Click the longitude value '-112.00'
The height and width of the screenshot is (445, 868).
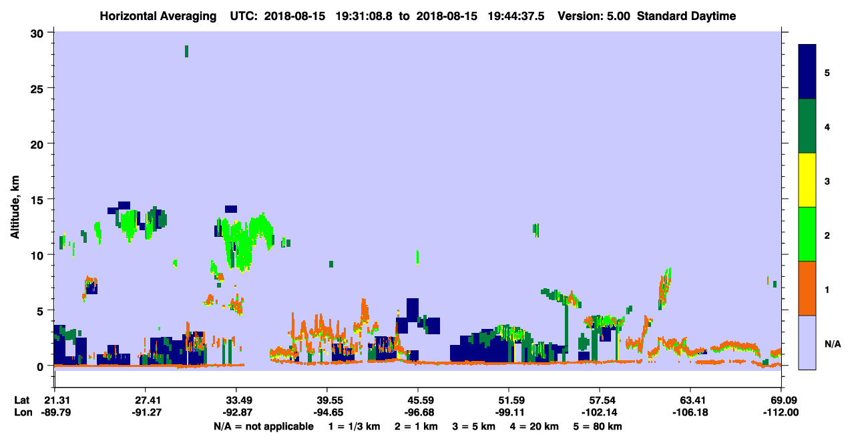[x=781, y=412]
